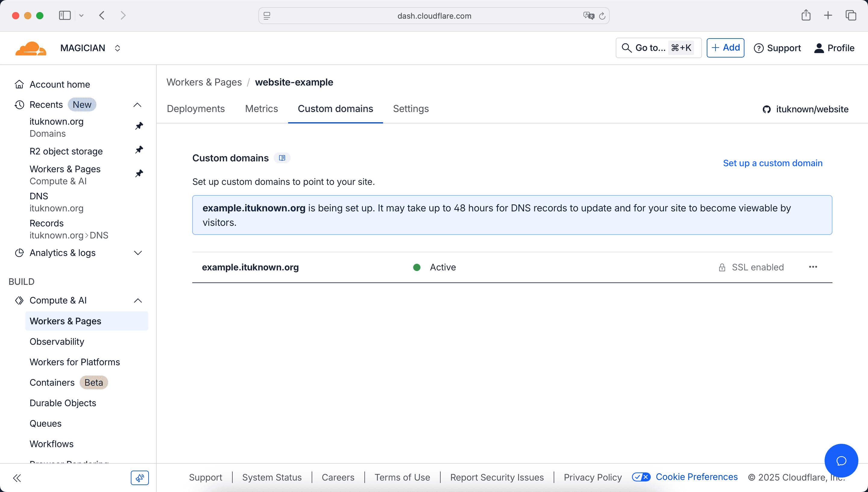Image resolution: width=868 pixels, height=492 pixels.
Task: Click the Cloudflare logo
Action: (31, 48)
